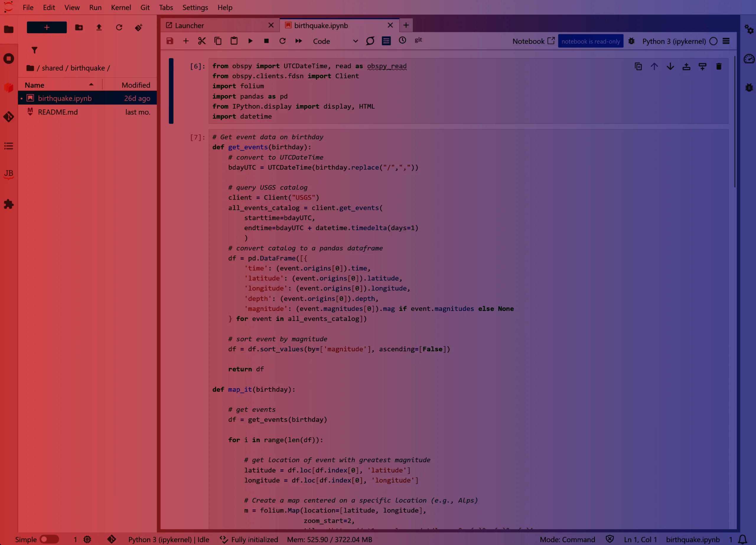Open Python 3 (ipykernel) kernel selector
The height and width of the screenshot is (545, 756).
674,41
